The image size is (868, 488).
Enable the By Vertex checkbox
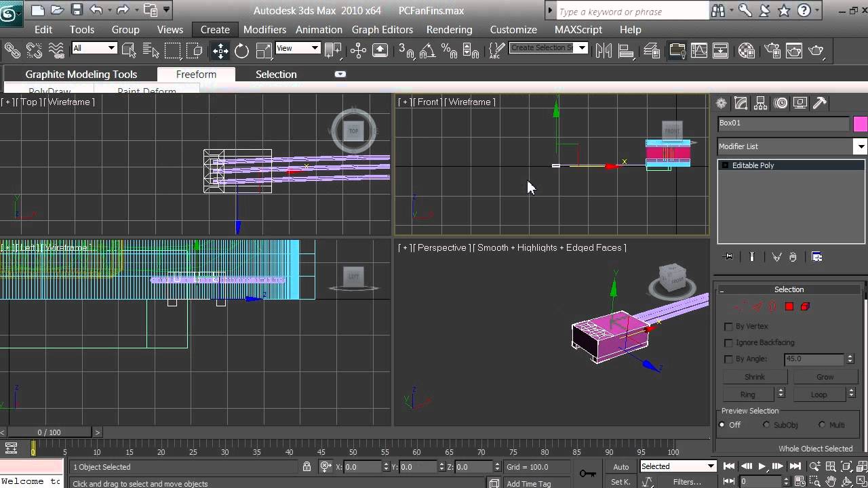(728, 326)
